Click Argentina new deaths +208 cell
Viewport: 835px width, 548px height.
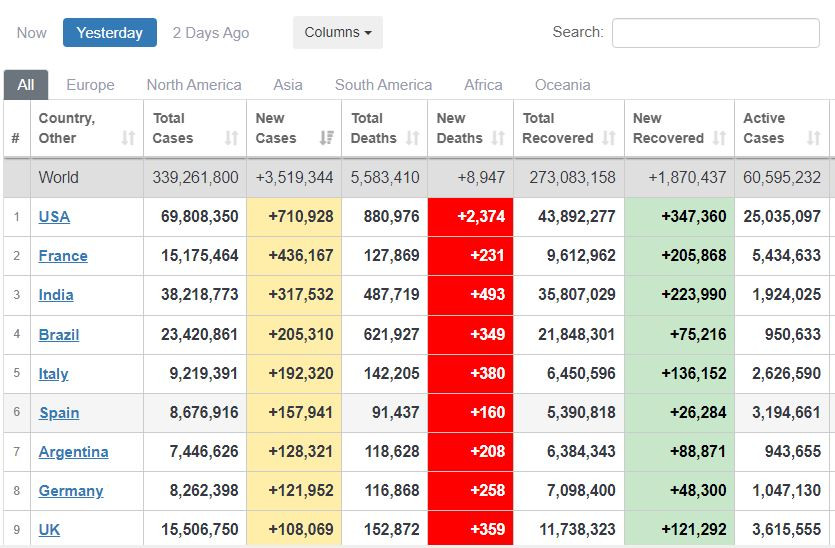pyautogui.click(x=470, y=452)
